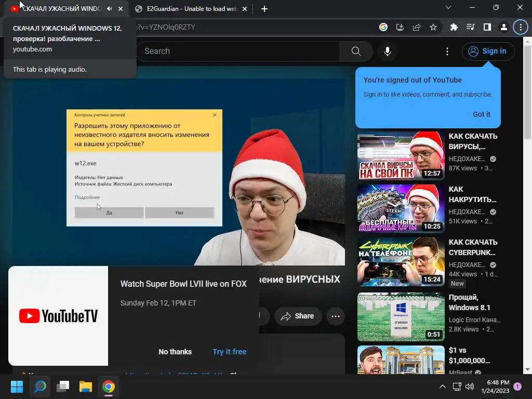Switch to the E2Guardian tab
The height and width of the screenshot is (399, 532).
[x=191, y=9]
